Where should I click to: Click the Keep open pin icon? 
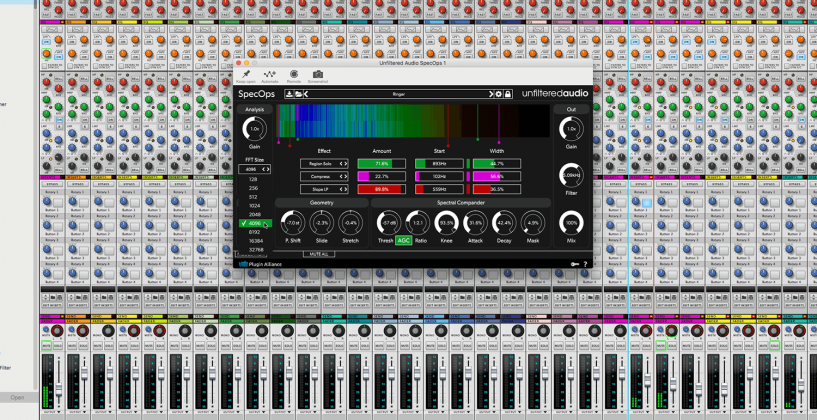click(246, 74)
